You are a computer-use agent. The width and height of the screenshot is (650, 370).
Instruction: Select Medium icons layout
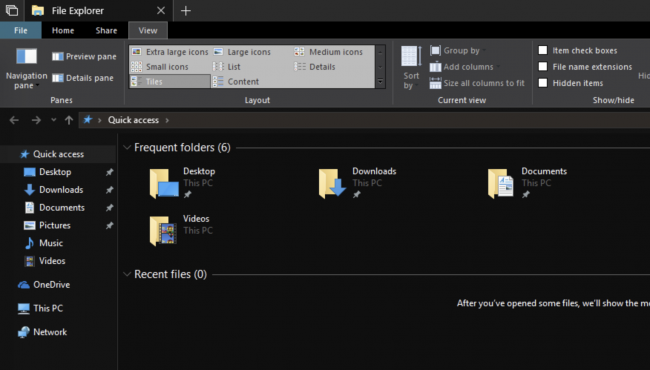pos(328,52)
